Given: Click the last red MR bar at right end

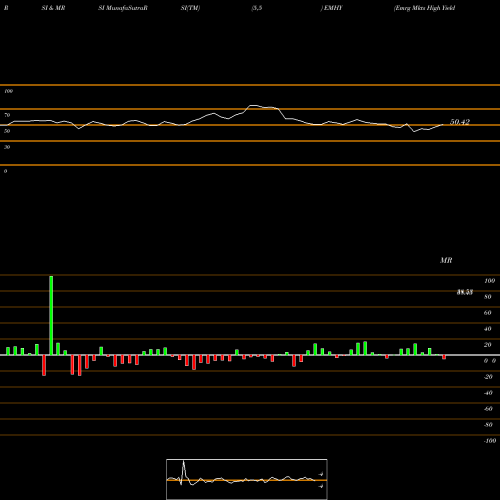Looking at the screenshot, I should pos(444,357).
